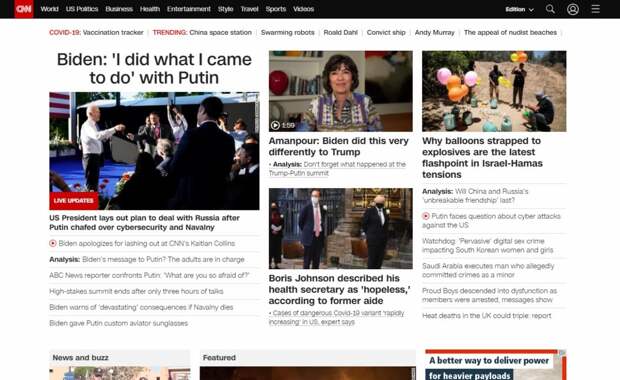Open the Vaccination tracker link
Screen dimensions: 620x380
(x=113, y=32)
